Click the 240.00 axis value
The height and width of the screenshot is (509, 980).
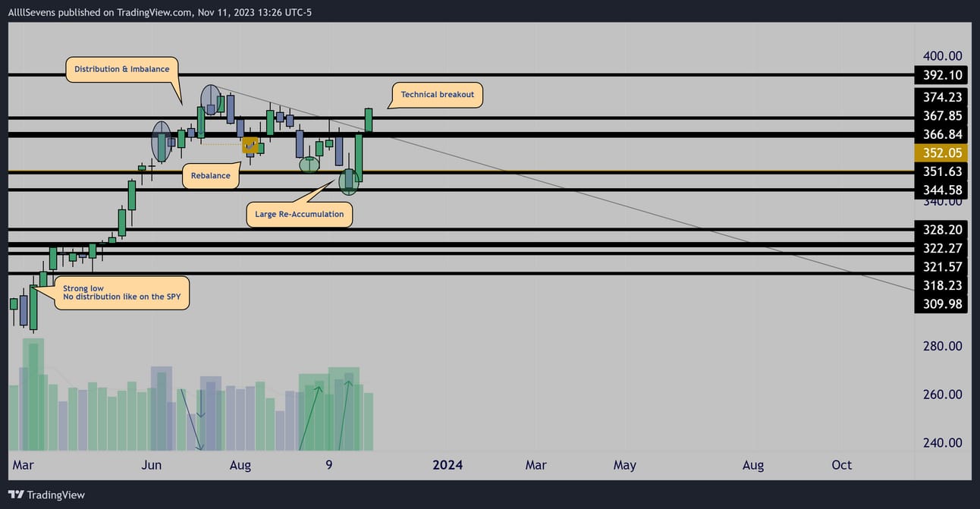click(943, 443)
